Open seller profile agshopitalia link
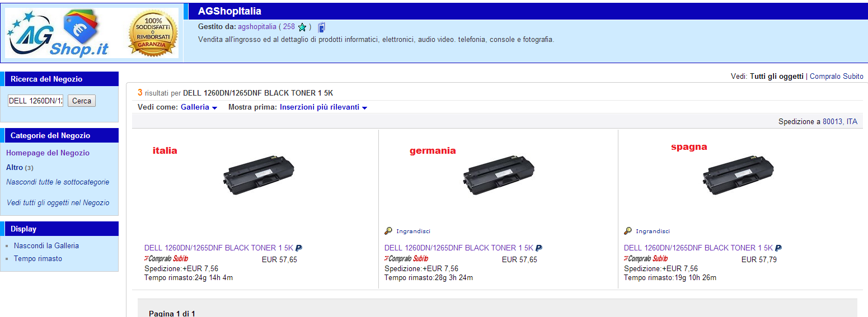 [257, 26]
